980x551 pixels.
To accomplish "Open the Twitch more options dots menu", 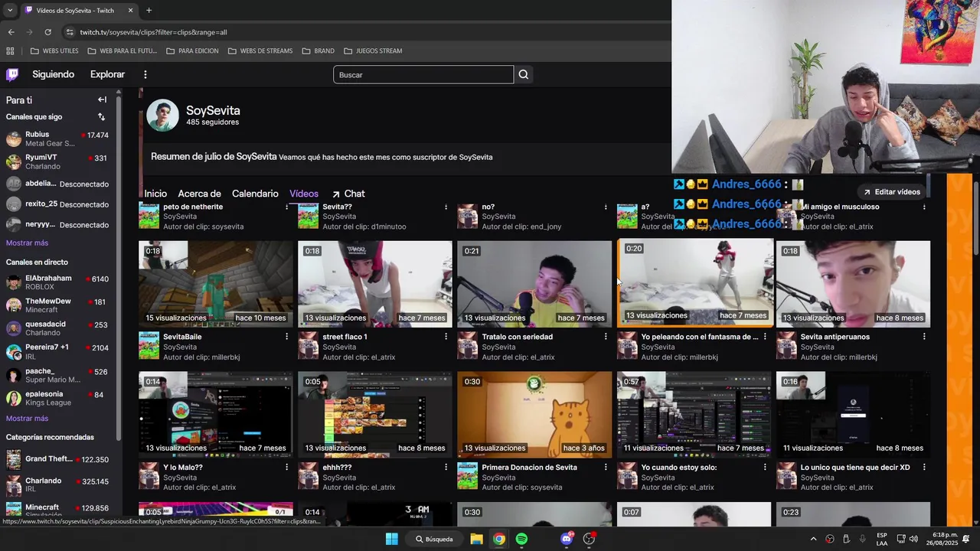I will (145, 74).
